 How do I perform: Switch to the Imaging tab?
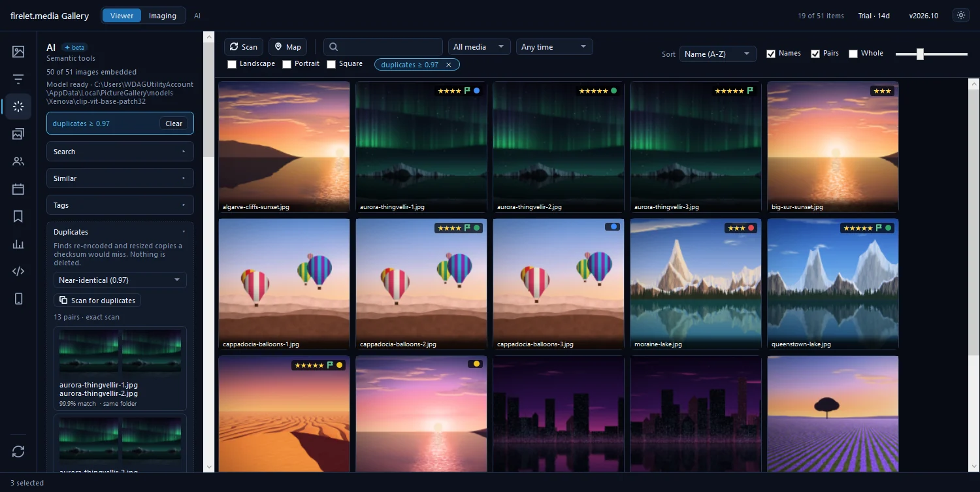(x=163, y=16)
